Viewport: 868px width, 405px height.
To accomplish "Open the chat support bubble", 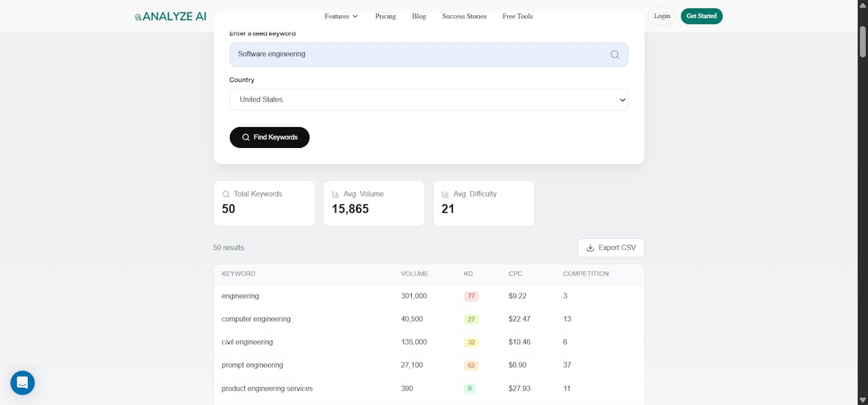I will [22, 383].
